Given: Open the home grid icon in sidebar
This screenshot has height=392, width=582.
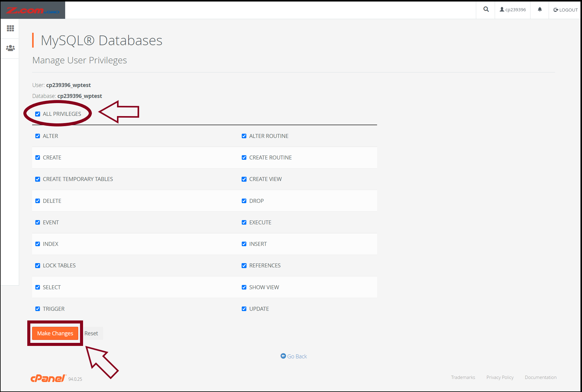Looking at the screenshot, I should [10, 28].
